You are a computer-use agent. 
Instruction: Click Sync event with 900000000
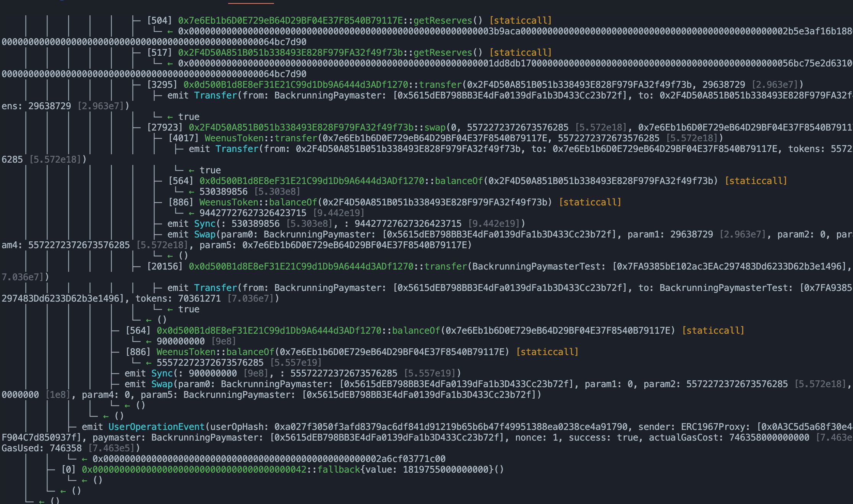(x=162, y=373)
